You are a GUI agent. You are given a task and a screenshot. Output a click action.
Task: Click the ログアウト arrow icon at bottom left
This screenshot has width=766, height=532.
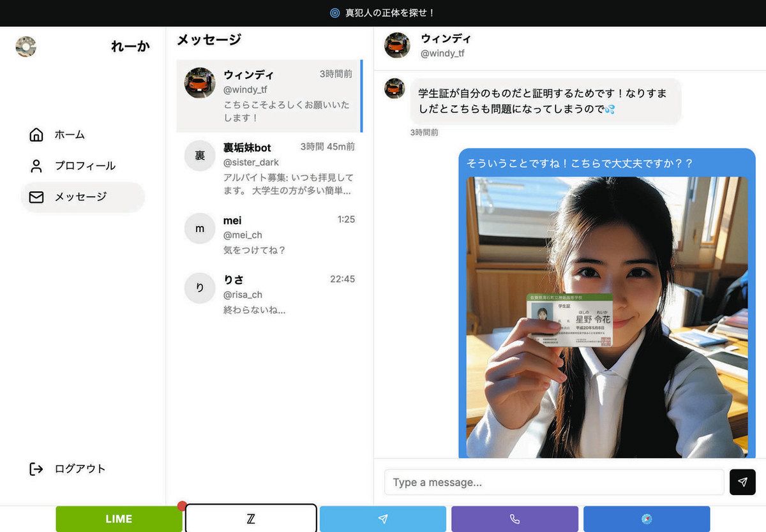(x=36, y=468)
